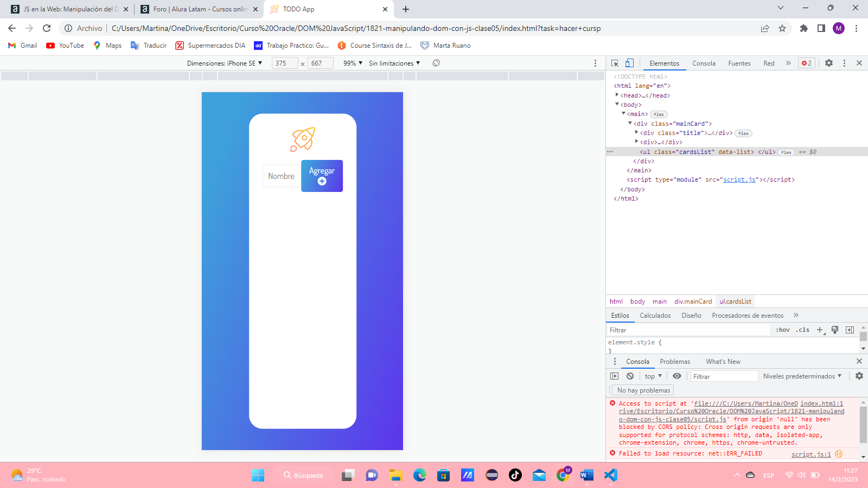Switch to the Elementos tab
The height and width of the screenshot is (488, 868).
point(664,63)
